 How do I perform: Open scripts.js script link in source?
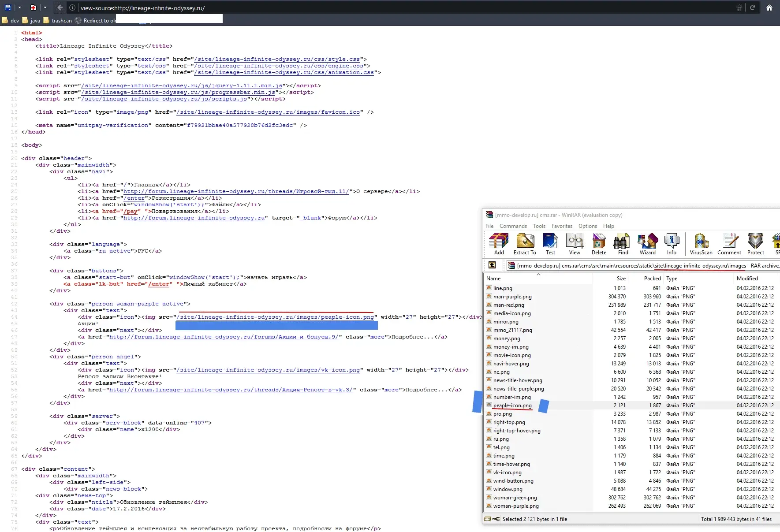(x=164, y=99)
